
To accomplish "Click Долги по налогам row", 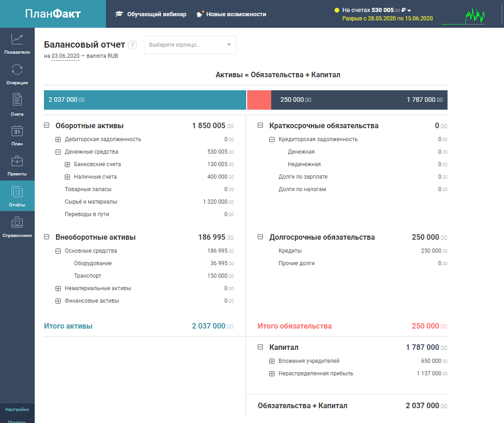I will (x=363, y=189).
